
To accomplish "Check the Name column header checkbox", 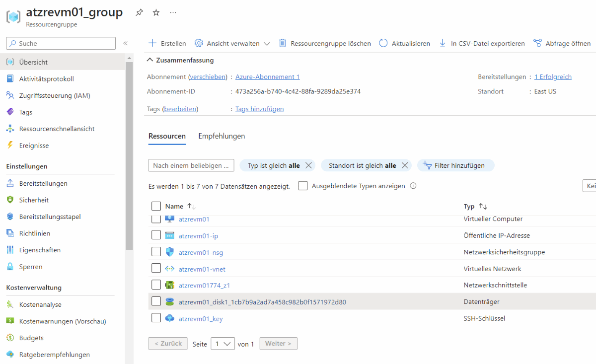I will (x=156, y=206).
